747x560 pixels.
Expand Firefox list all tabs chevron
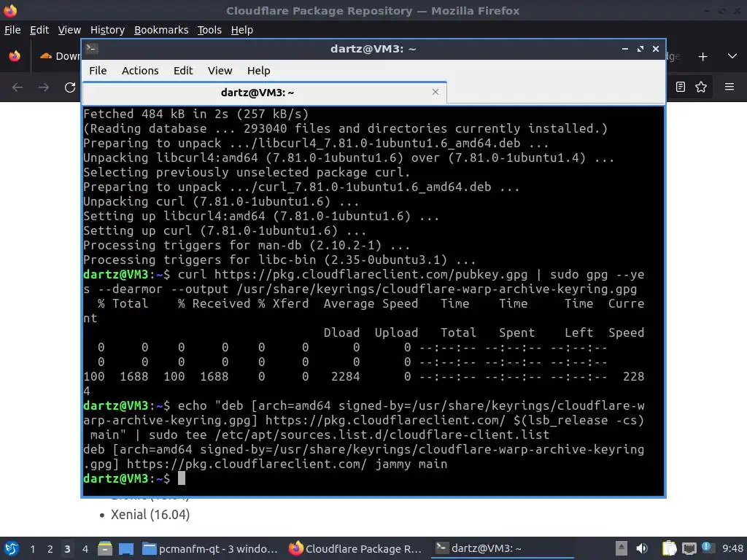[732, 56]
